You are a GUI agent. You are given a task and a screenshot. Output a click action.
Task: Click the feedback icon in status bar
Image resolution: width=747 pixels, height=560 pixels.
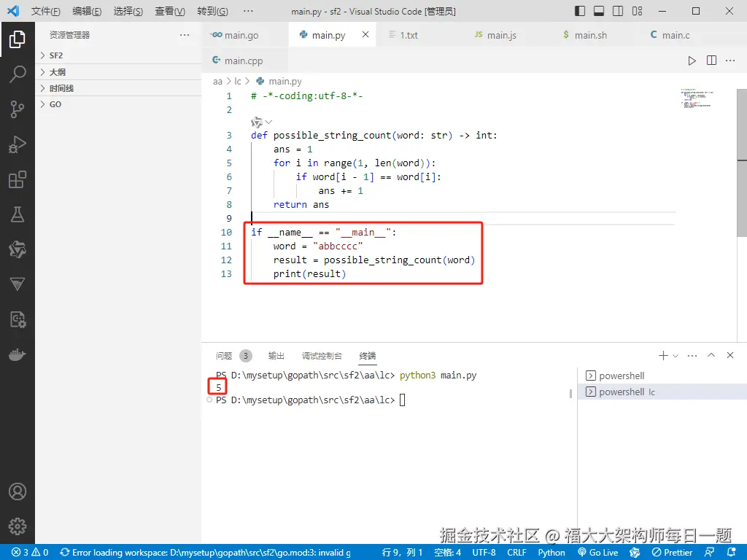click(709, 553)
